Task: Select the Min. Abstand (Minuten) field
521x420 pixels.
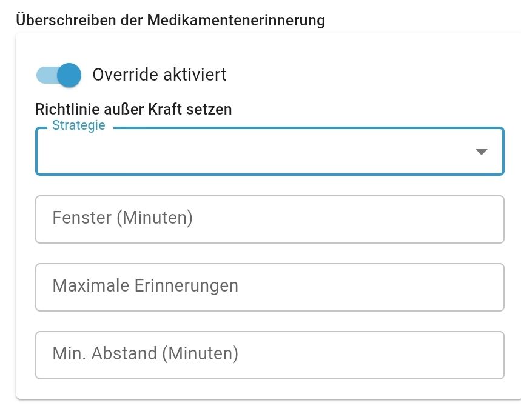Action: (269, 355)
